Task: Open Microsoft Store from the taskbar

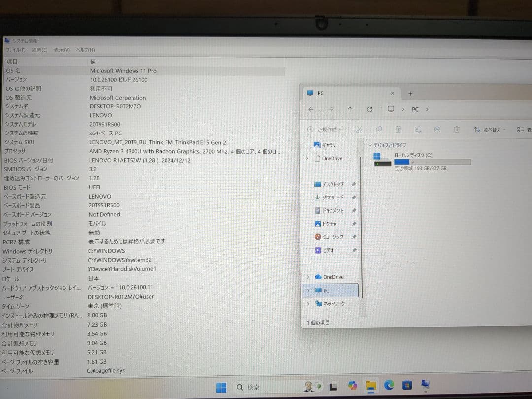Action: [407, 386]
